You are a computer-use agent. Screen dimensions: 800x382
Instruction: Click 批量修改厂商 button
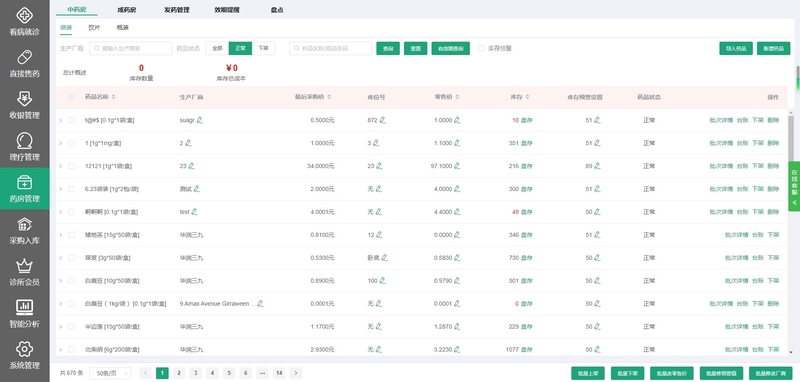tap(770, 373)
